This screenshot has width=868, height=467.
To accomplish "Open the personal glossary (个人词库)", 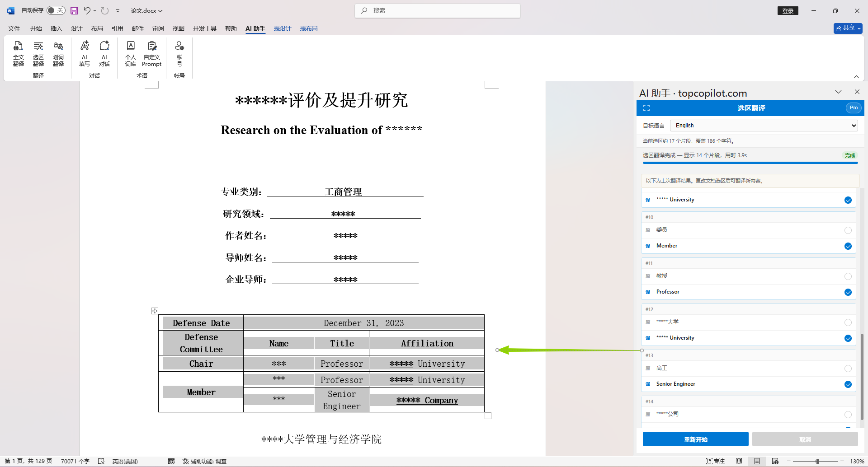I will click(131, 53).
